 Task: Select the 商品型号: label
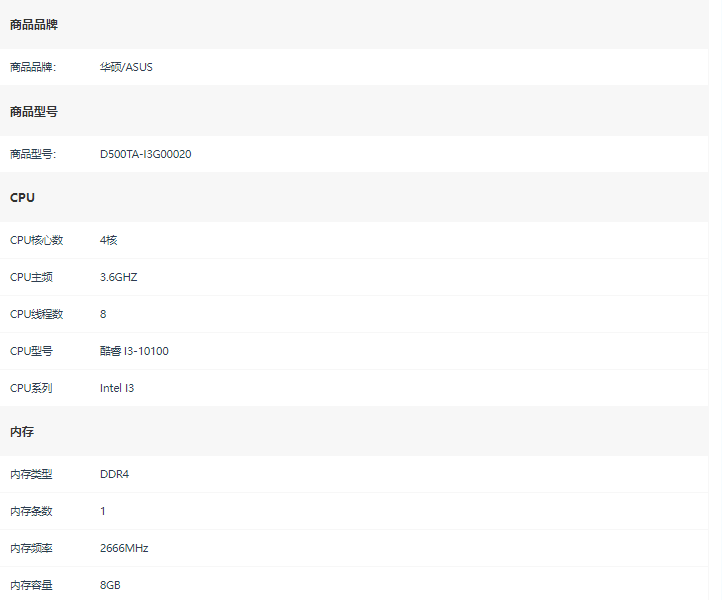click(x=33, y=154)
